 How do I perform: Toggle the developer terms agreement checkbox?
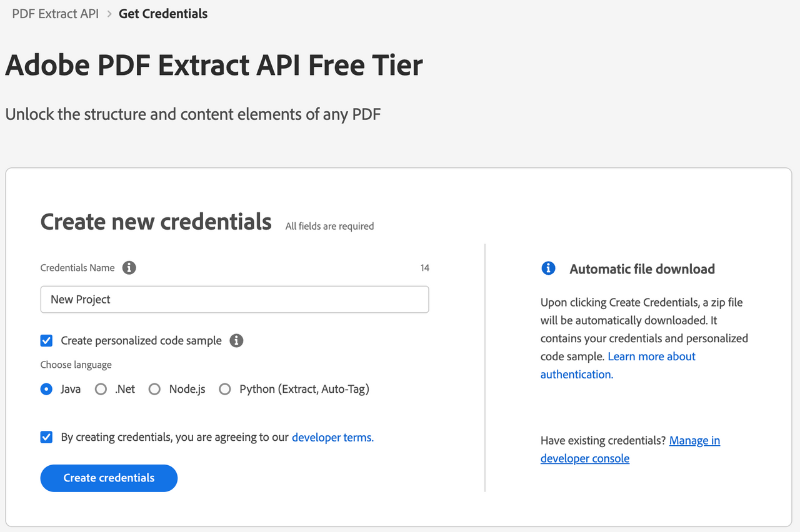coord(46,437)
